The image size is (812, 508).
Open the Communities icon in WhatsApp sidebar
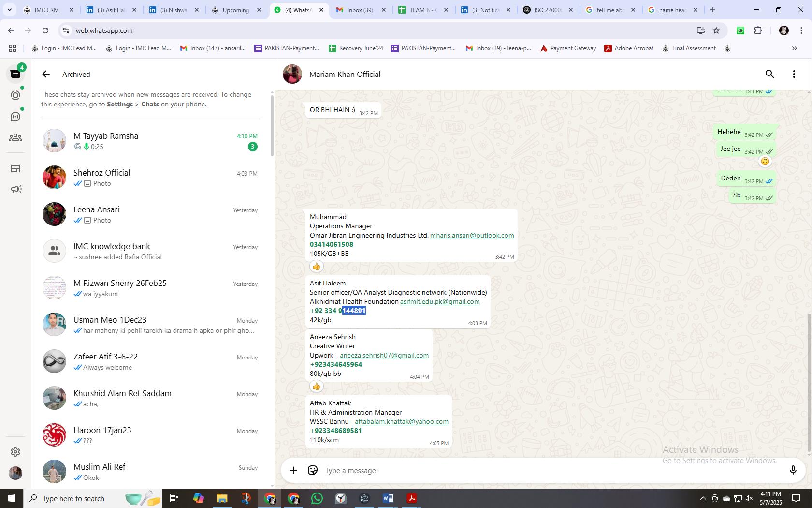pos(15,138)
